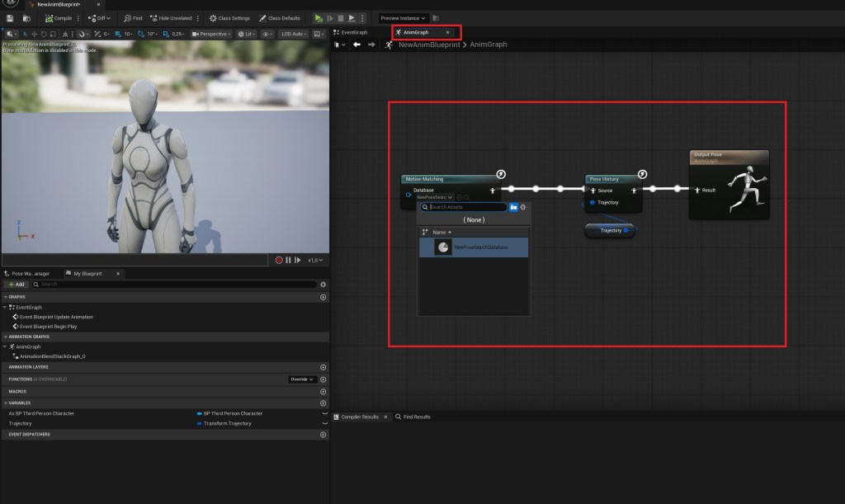Image resolution: width=845 pixels, height=504 pixels.
Task: Click the Compile button in the toolbar
Action: coord(59,17)
